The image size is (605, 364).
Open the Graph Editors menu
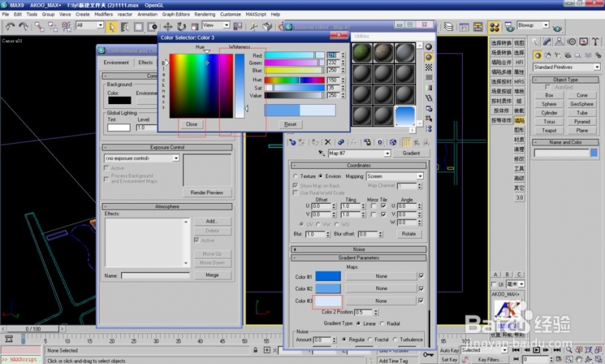pyautogui.click(x=176, y=14)
